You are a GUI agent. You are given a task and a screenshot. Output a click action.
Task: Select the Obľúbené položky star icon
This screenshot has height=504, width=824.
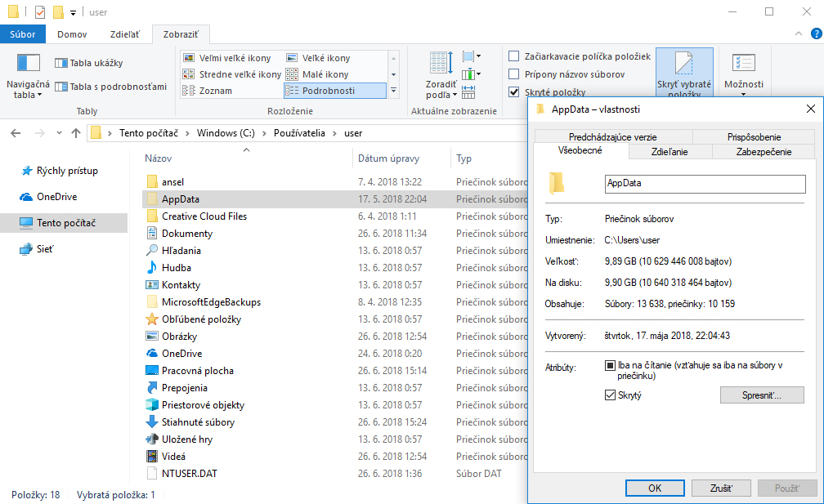click(152, 319)
